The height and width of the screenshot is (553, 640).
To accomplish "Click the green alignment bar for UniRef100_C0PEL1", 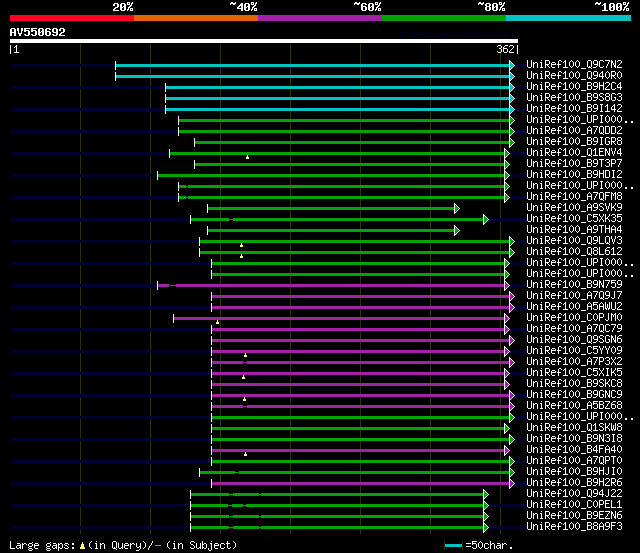I will point(337,506).
